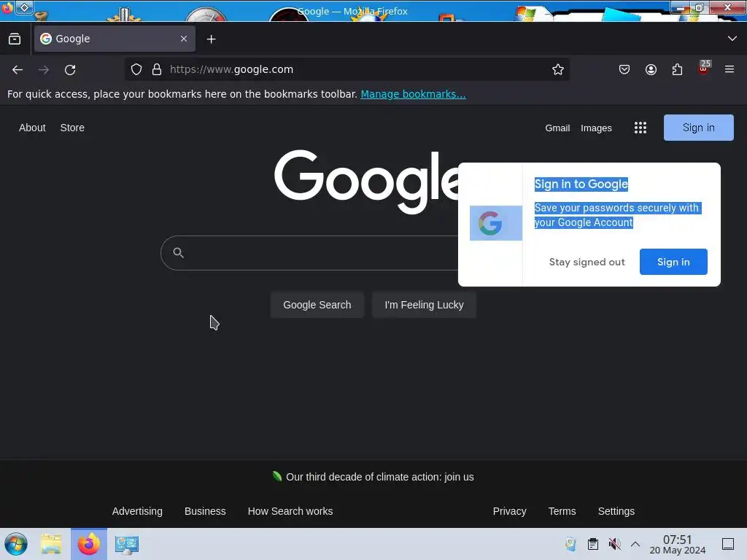This screenshot has width=747, height=560.
Task: Open Firefox View recent browsing icon
Action: [x=15, y=39]
